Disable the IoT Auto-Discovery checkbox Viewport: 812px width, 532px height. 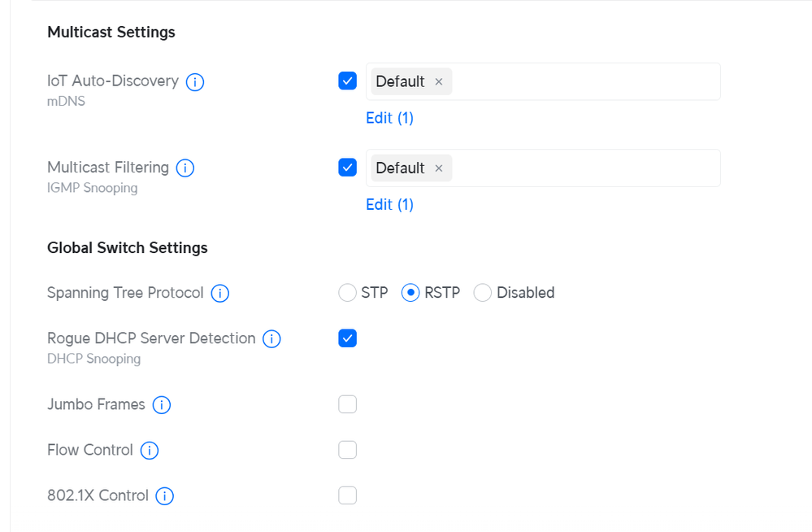[347, 81]
